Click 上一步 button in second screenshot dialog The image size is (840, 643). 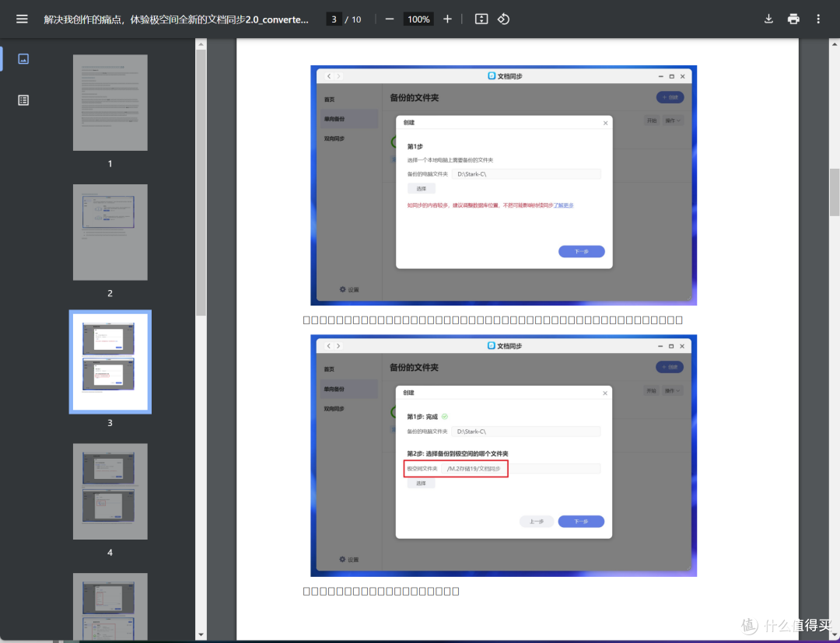click(537, 522)
